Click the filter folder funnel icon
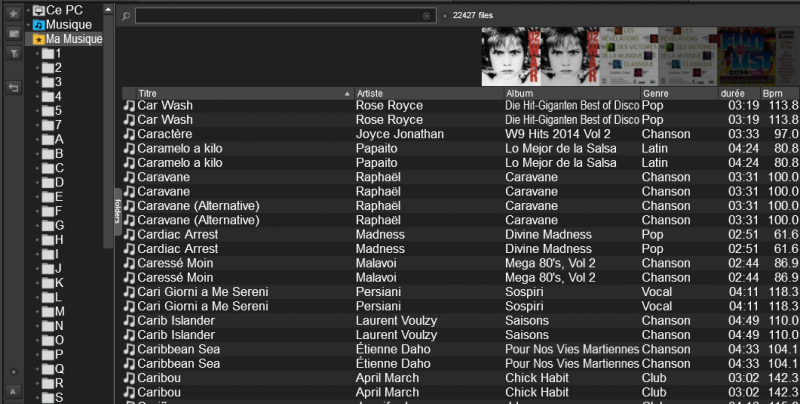 tap(14, 53)
